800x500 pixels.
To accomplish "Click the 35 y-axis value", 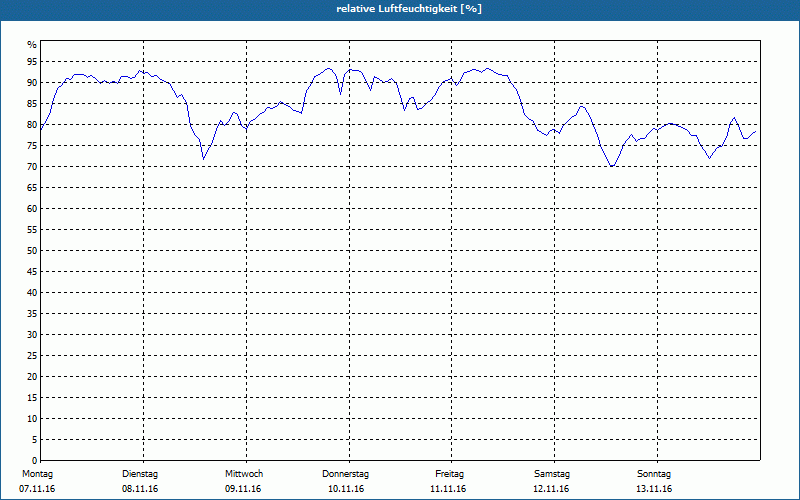I will 32,314.
